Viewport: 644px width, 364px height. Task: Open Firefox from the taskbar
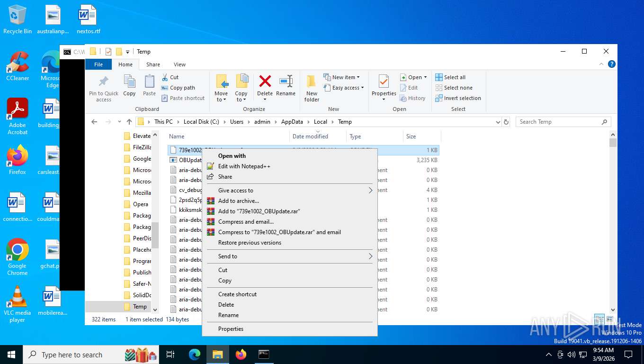[241, 355]
